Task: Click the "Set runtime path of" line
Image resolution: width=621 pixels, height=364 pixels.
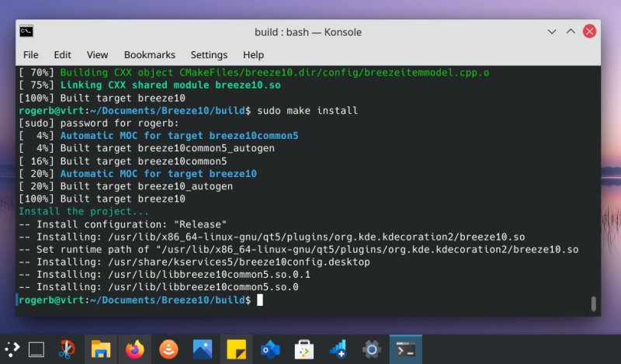Action: coord(299,250)
